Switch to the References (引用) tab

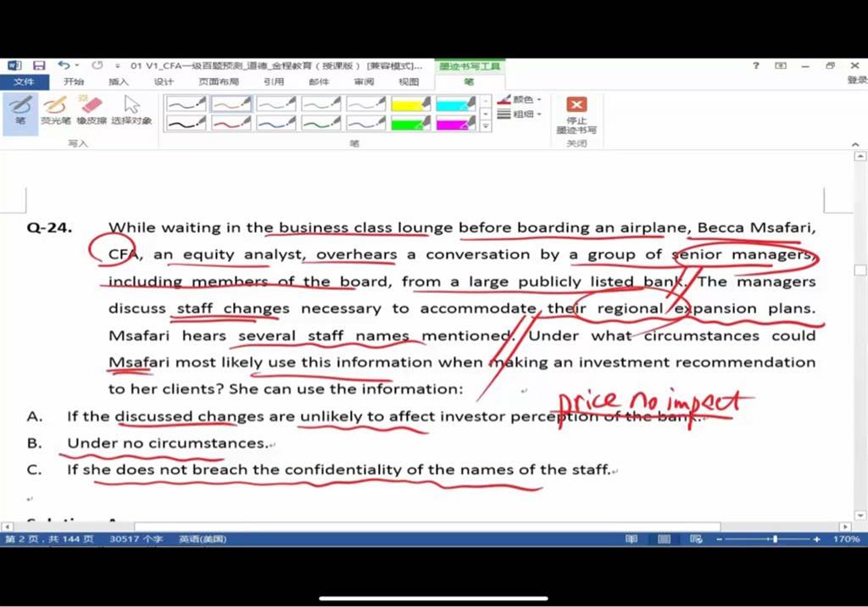[274, 82]
